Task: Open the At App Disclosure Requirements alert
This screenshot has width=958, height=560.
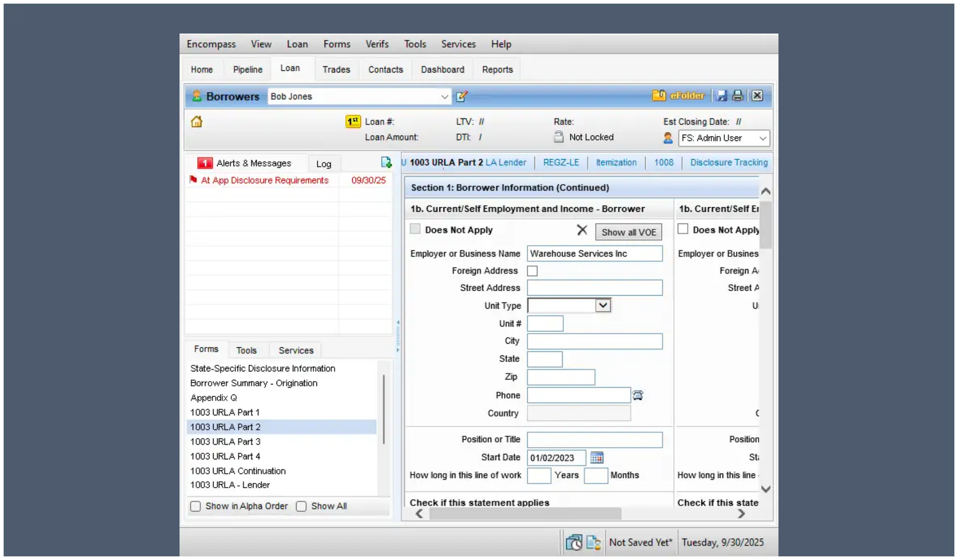Action: click(x=264, y=180)
